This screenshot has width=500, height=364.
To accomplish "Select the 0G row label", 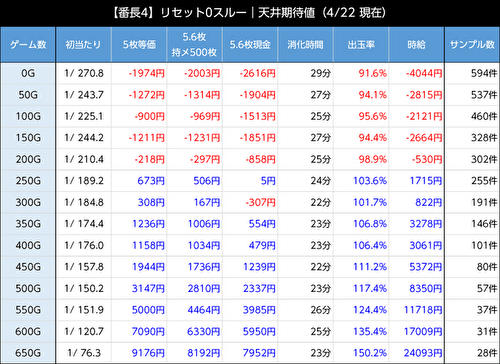I will [28, 73].
